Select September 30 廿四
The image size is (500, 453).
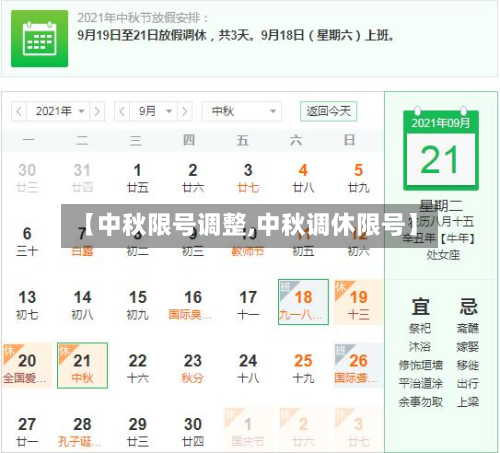click(x=193, y=432)
